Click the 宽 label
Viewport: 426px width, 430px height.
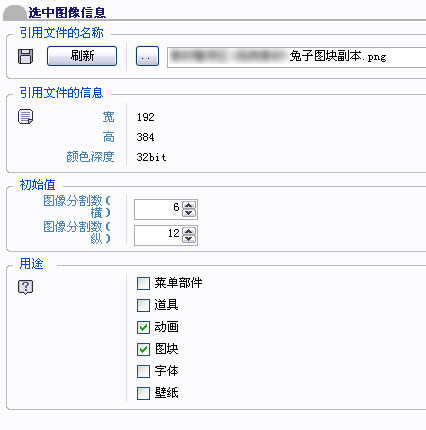[x=108, y=117]
